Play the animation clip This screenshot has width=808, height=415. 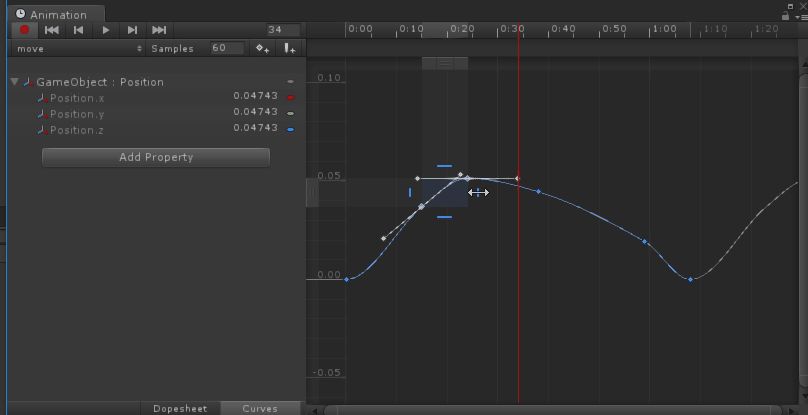(x=106, y=30)
